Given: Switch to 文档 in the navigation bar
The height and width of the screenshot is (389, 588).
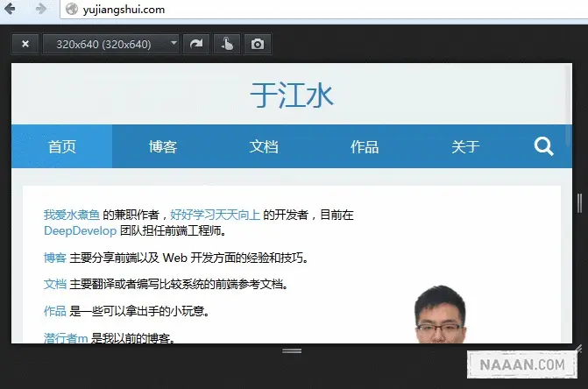Looking at the screenshot, I should click(264, 146).
